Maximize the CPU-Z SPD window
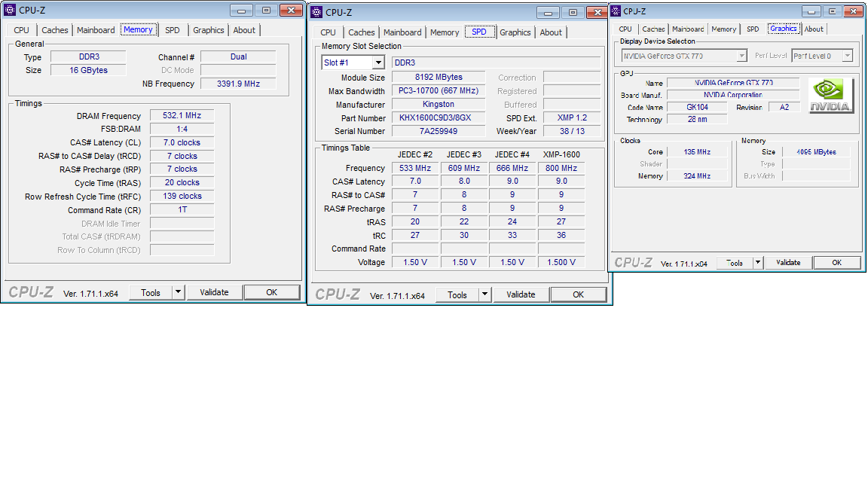The width and height of the screenshot is (868, 488). [573, 13]
